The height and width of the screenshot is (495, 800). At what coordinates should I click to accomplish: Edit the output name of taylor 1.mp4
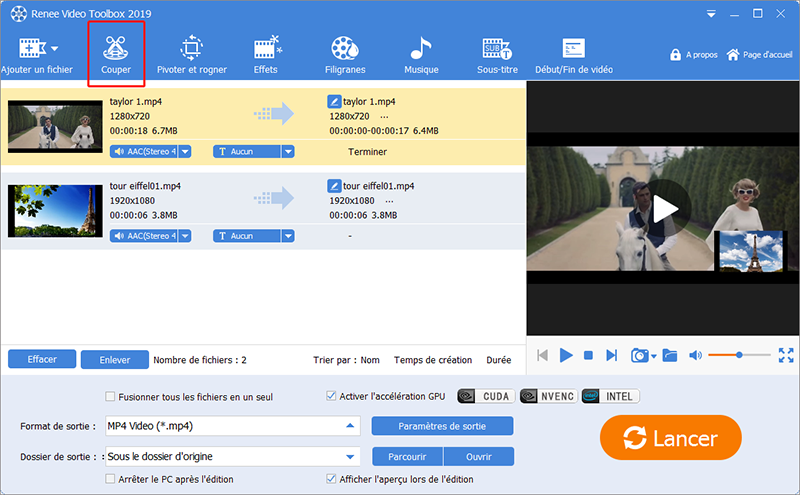pos(334,101)
